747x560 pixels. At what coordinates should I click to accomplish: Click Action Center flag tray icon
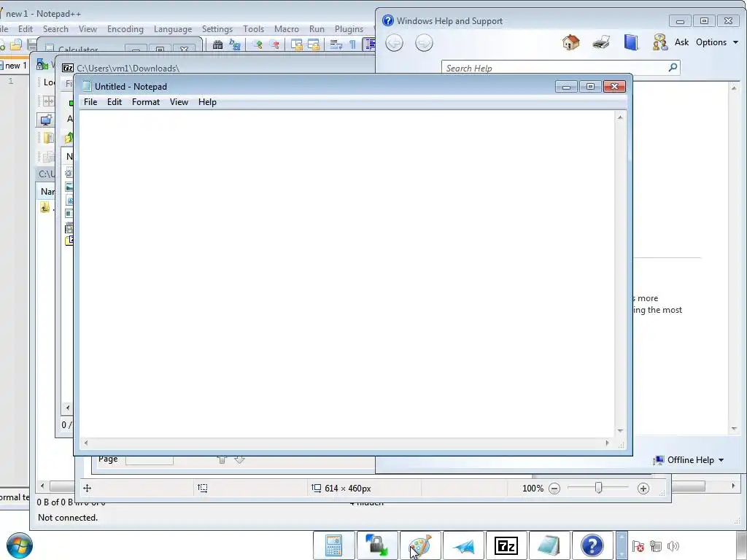click(x=638, y=546)
